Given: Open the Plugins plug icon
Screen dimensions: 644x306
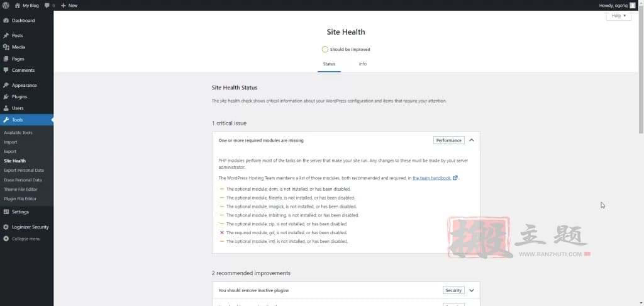Looking at the screenshot, I should point(6,97).
